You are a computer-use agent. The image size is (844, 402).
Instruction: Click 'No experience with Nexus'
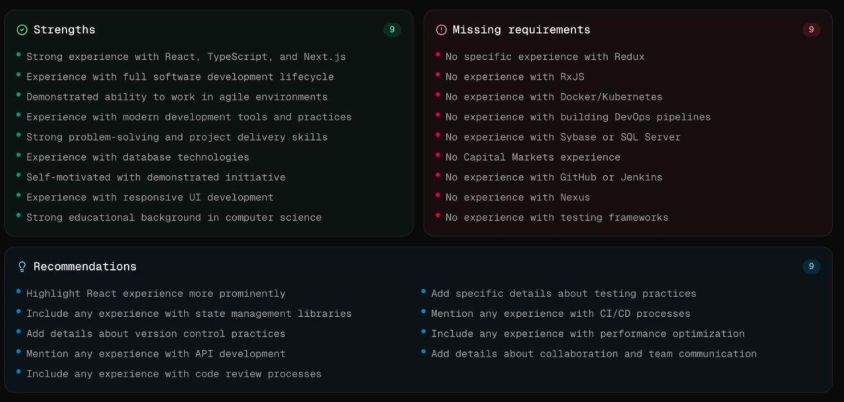518,198
